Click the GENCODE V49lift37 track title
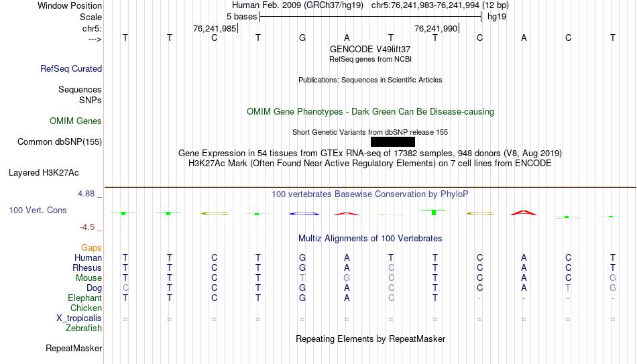 click(370, 49)
